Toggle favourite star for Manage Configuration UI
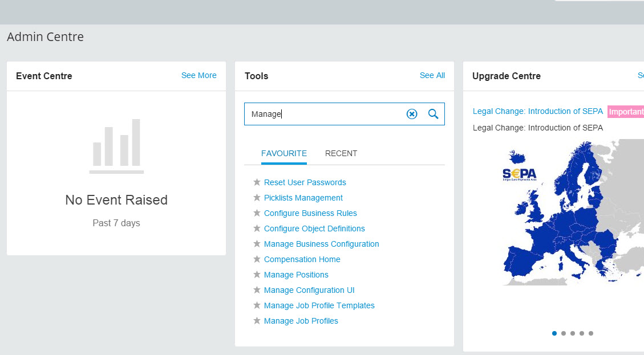Screen dimensions: 644x355 tap(257, 290)
